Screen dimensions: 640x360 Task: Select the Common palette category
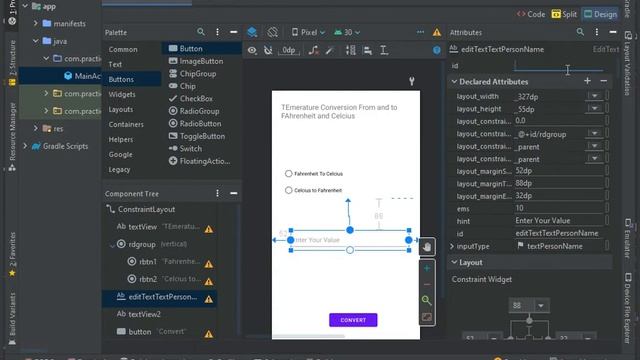pos(123,49)
